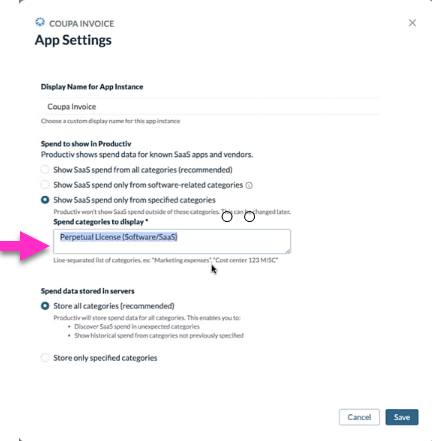
Task: Close the App Settings dialog
Action: click(412, 23)
